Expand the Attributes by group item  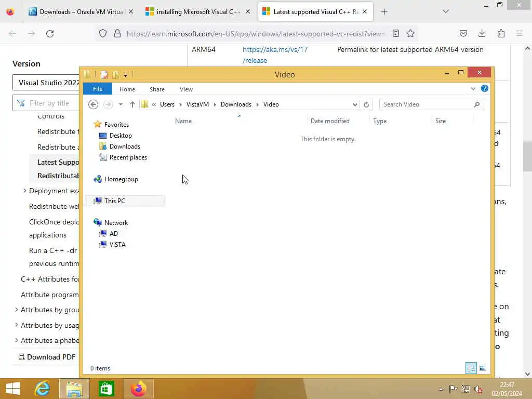click(17, 310)
